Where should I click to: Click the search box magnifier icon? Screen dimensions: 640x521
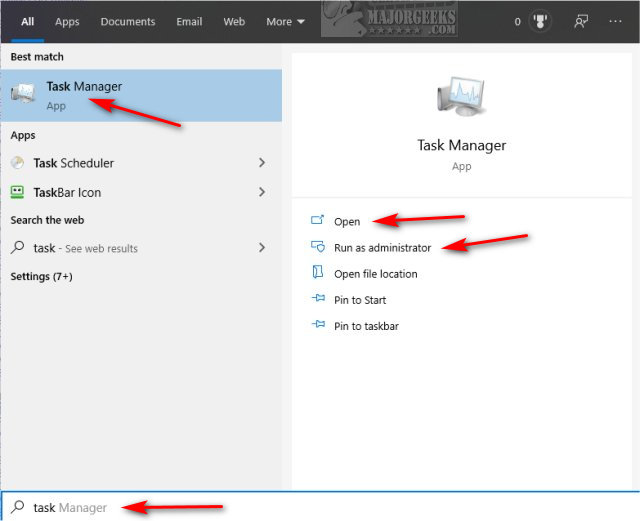pyautogui.click(x=18, y=507)
